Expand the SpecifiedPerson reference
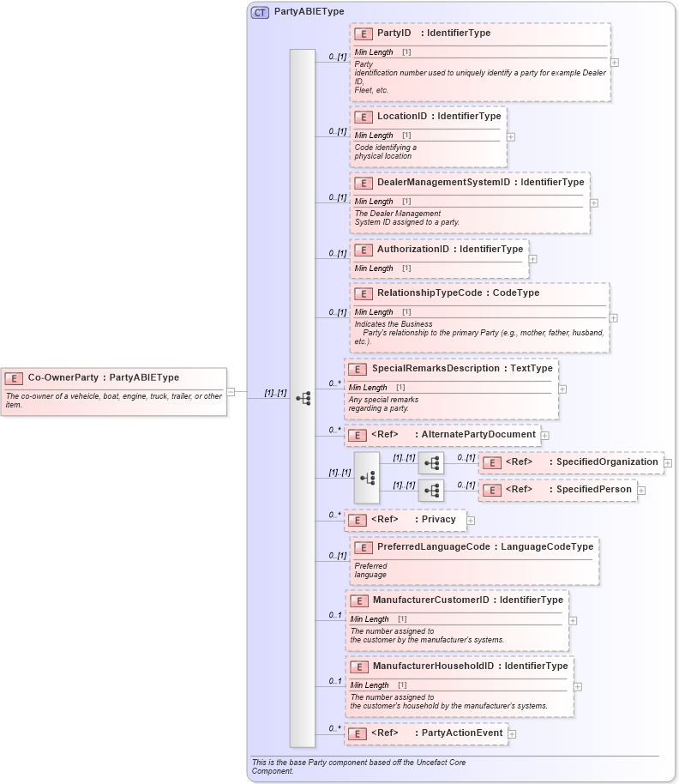The width and height of the screenshot is (679, 784). click(641, 491)
